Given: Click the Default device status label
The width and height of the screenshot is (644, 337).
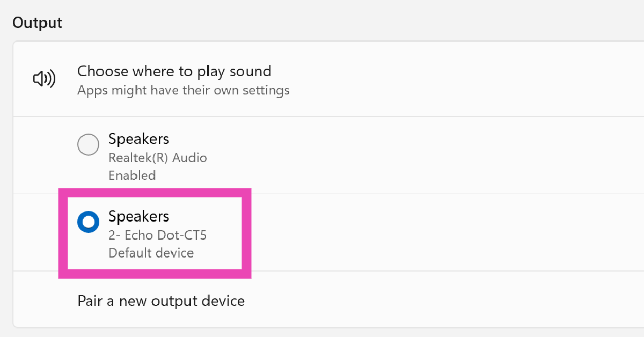Looking at the screenshot, I should [151, 252].
